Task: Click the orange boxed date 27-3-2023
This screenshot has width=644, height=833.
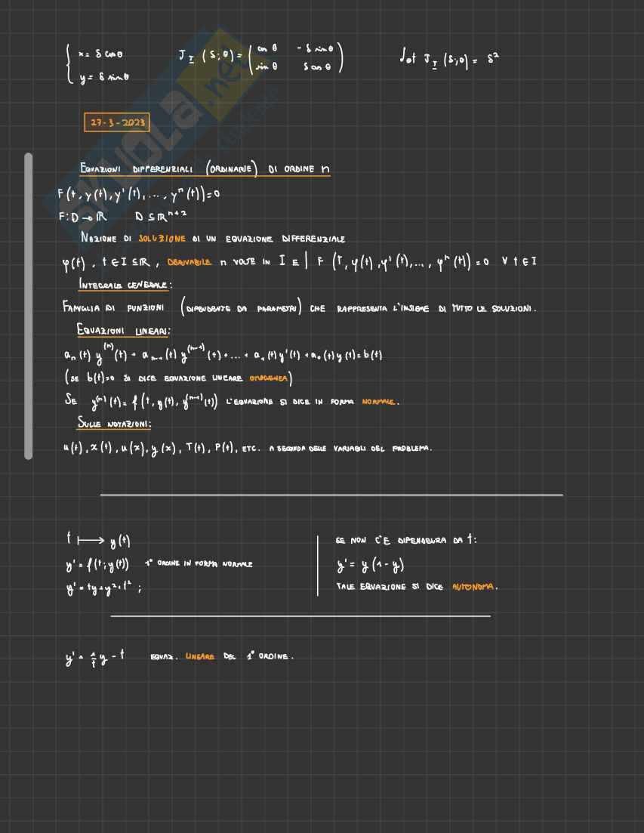Action: (116, 122)
